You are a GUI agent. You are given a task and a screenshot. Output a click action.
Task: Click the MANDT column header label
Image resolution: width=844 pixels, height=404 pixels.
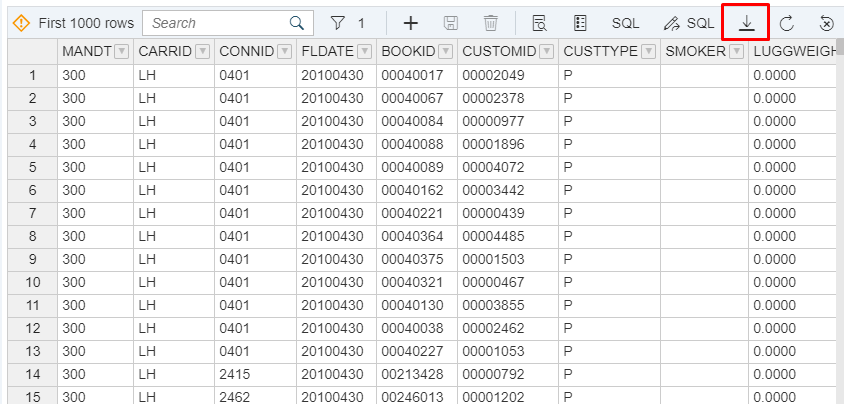point(87,52)
